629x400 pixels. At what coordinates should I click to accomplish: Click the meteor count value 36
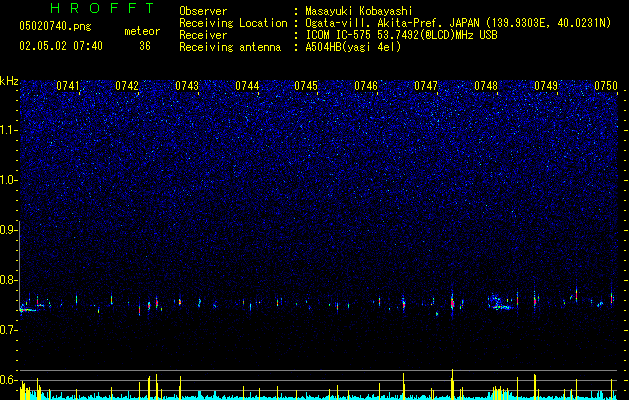[145, 46]
